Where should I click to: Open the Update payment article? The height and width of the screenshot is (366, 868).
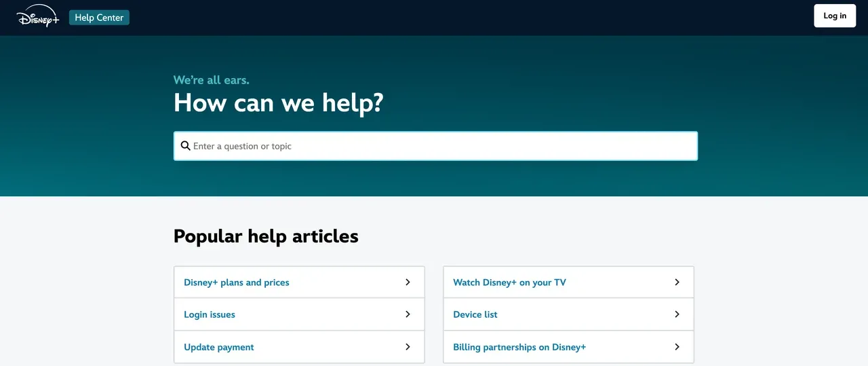point(299,347)
